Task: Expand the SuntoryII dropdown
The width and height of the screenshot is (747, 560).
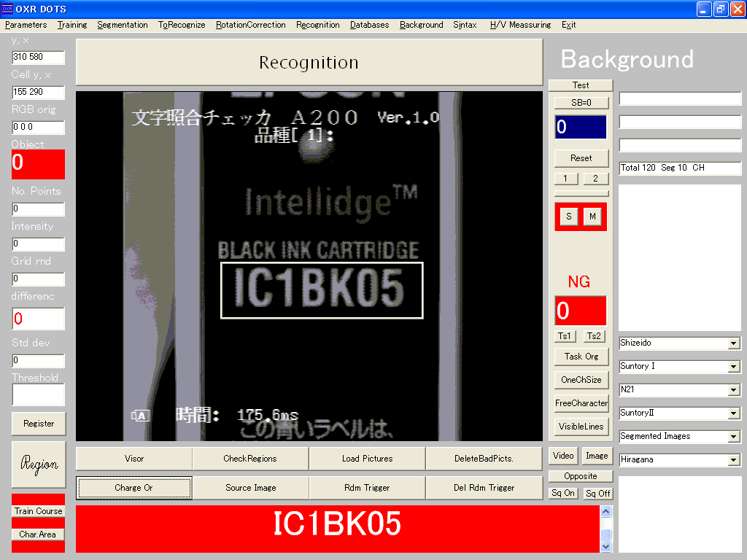Action: coord(734,413)
